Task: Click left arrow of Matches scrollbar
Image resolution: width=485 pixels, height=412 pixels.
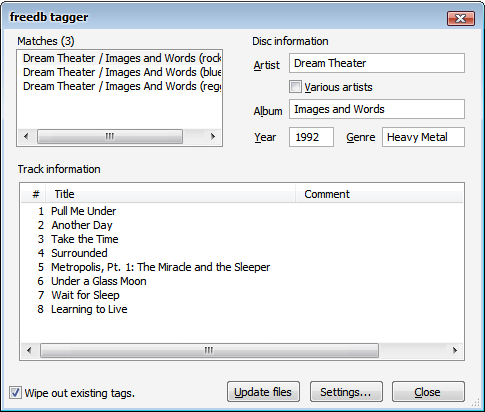Action: coord(26,136)
